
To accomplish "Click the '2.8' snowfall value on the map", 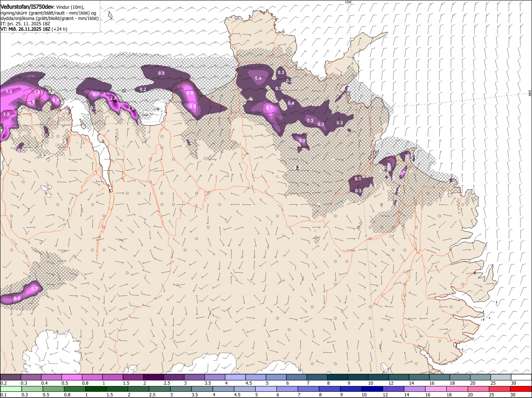I will tap(113, 98).
